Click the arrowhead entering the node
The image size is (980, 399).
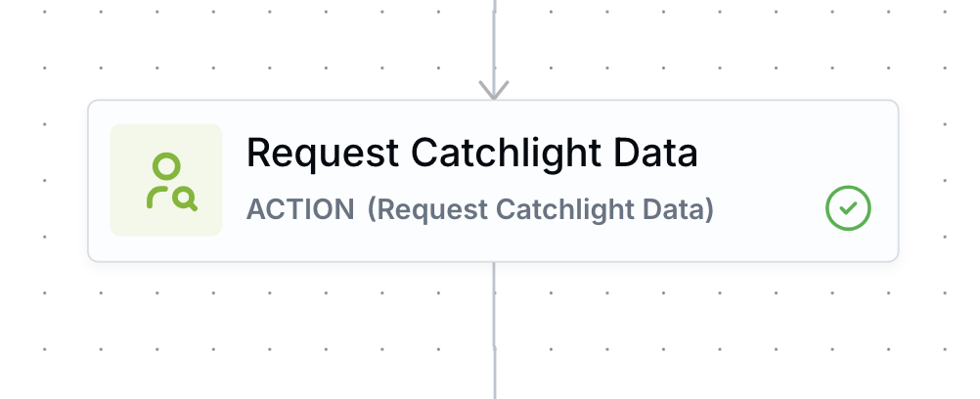tap(494, 89)
